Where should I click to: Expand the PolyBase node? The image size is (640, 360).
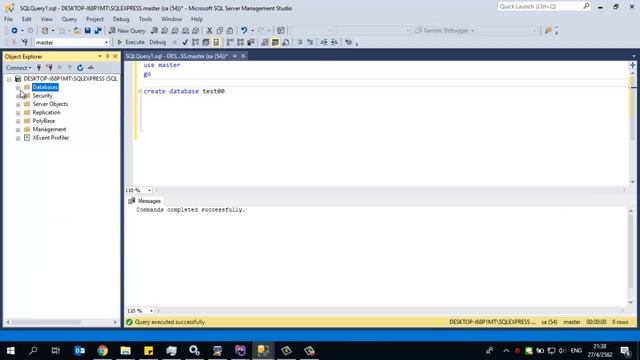(x=18, y=121)
